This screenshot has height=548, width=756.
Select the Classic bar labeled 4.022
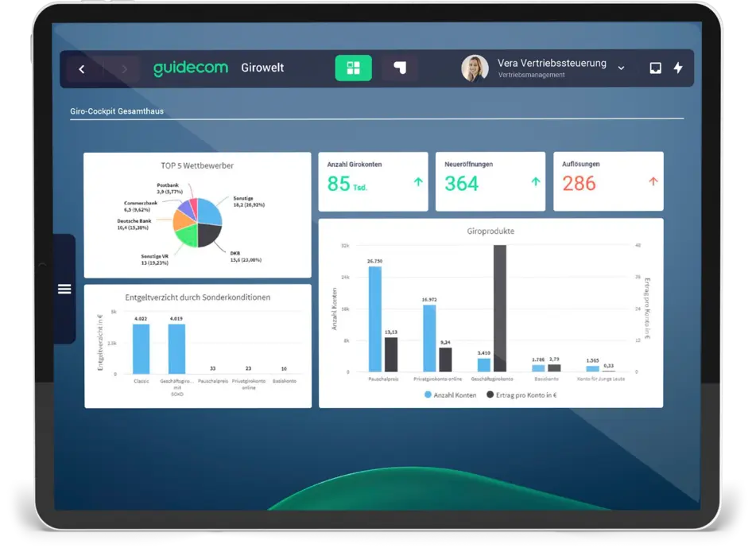[x=141, y=349]
